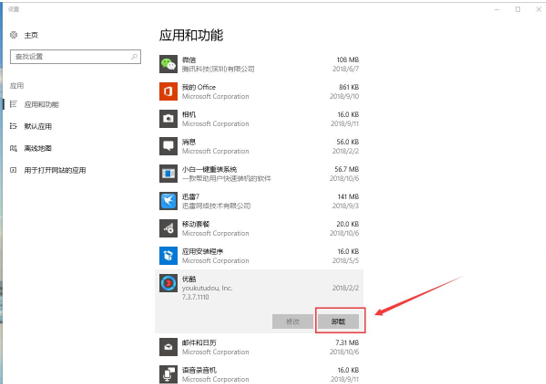Screen dimensions: 546x384
Task: Select the Messaging app icon
Action: click(168, 146)
